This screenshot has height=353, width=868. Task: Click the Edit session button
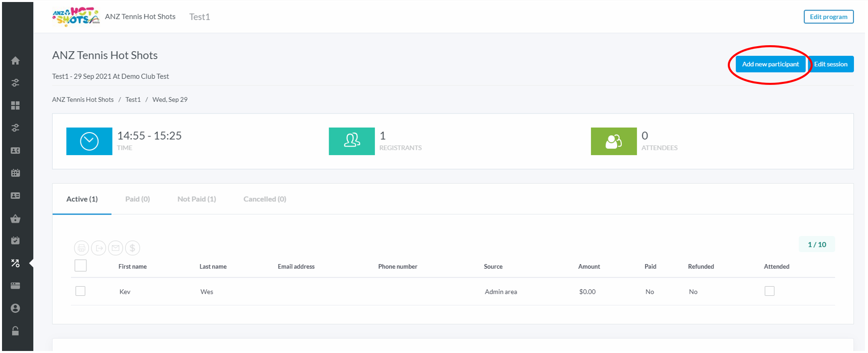click(831, 64)
